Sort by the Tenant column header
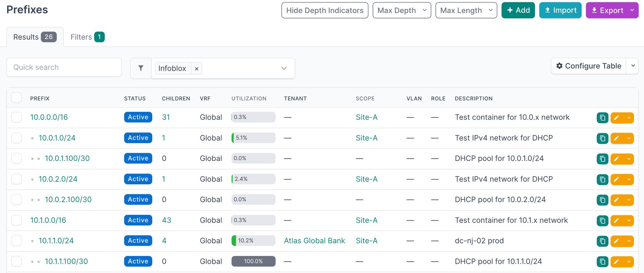Viewport: 644px width, 273px height. [295, 98]
